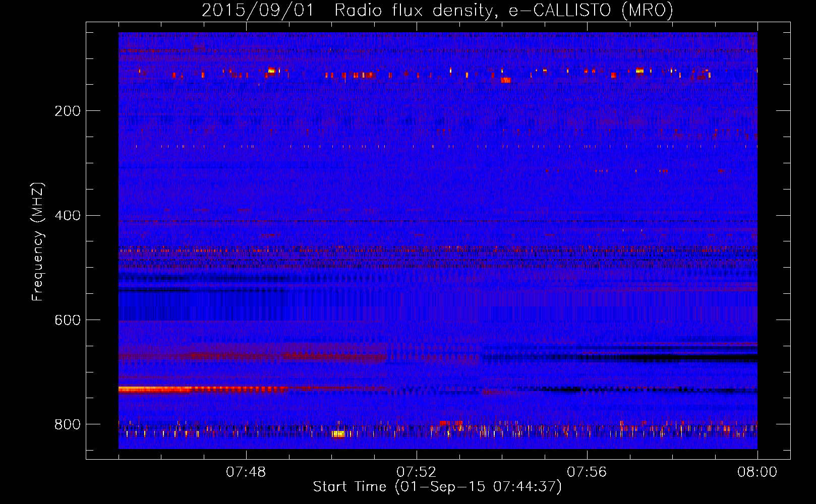Click the '07:48' time tick label
The height and width of the screenshot is (504, 816).
pos(246,472)
